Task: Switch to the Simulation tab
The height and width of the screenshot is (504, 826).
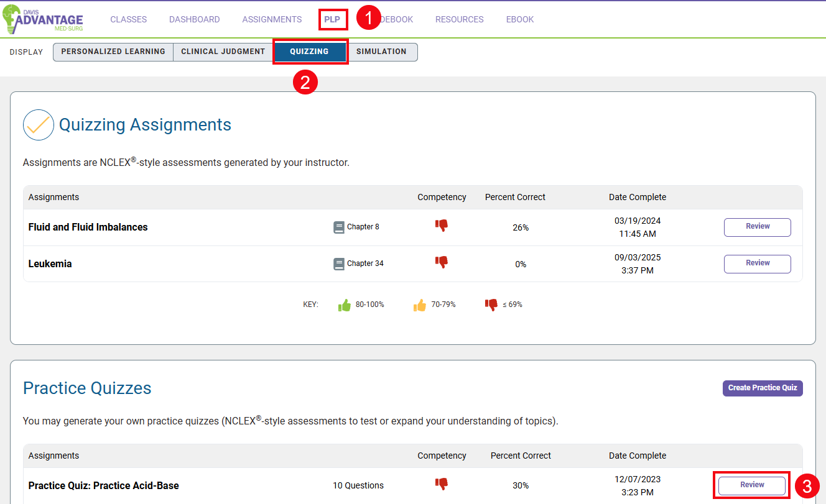Action: point(381,52)
